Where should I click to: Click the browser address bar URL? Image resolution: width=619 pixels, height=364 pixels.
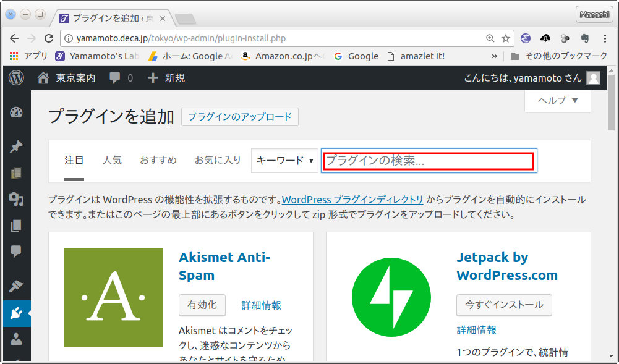[181, 38]
